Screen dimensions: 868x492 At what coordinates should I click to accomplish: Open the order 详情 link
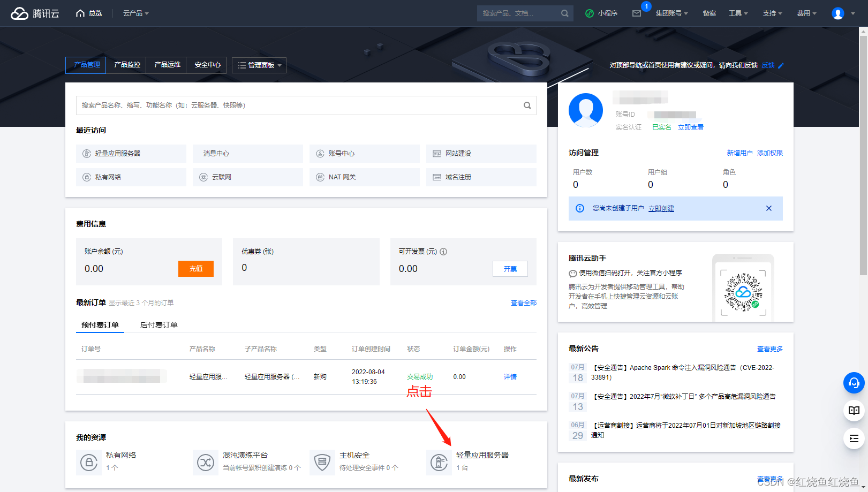510,377
